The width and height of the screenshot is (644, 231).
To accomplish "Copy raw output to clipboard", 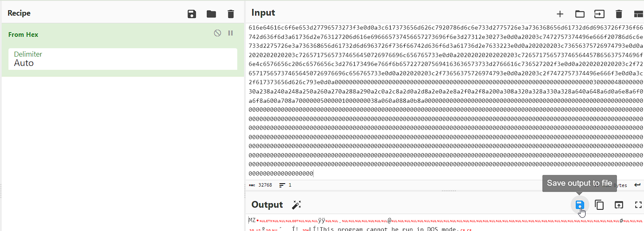I will tap(599, 205).
